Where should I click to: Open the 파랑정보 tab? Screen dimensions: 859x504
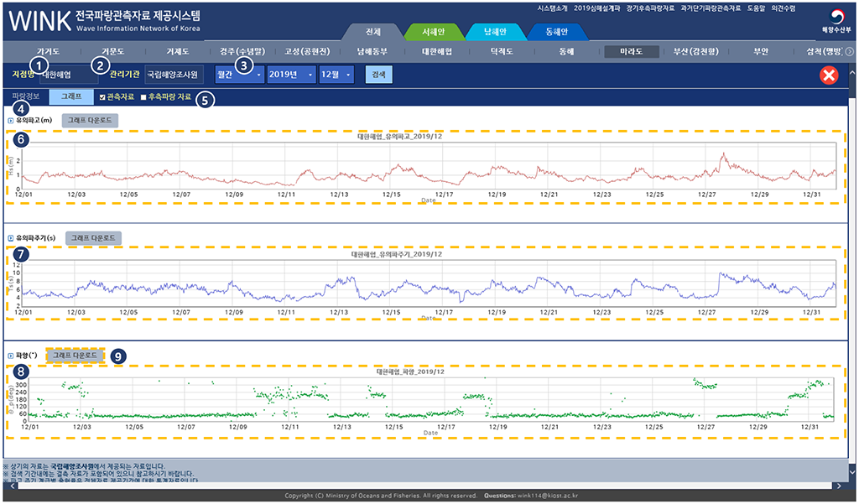(26, 96)
